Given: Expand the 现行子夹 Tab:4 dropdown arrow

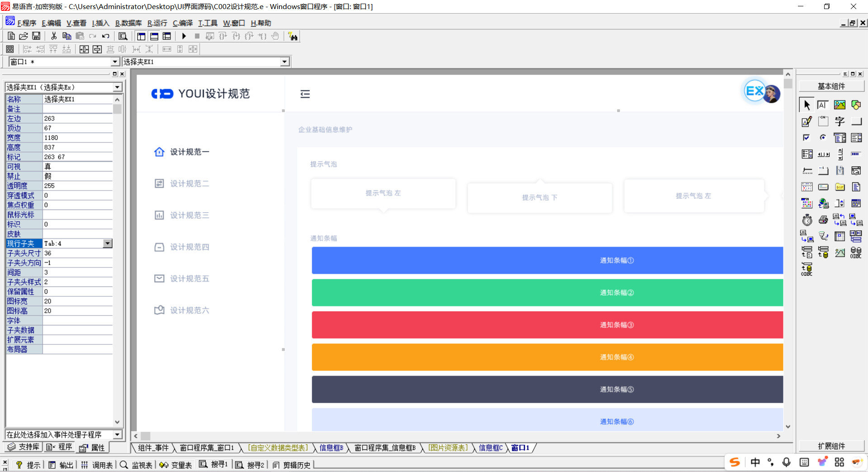Looking at the screenshot, I should (x=108, y=243).
